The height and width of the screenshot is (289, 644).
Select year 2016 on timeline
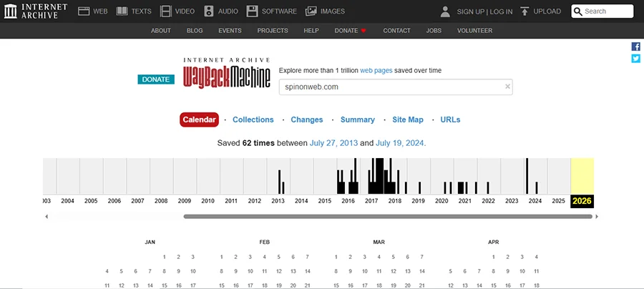point(348,201)
